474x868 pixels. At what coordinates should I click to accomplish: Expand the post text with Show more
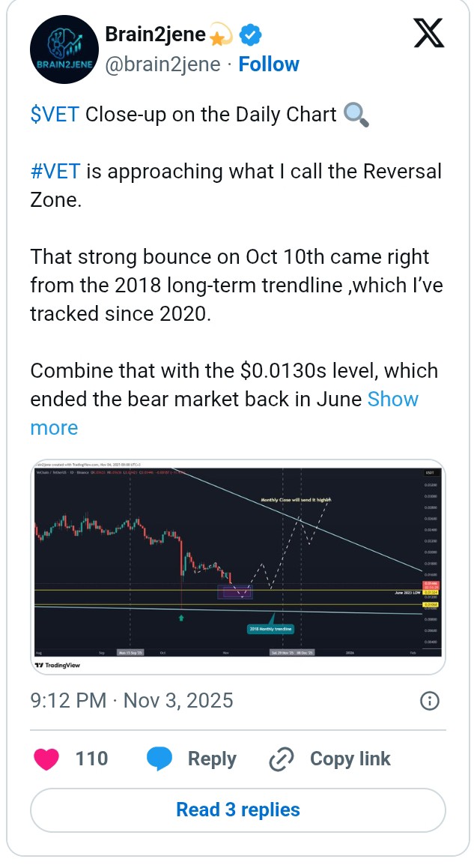[x=393, y=400]
